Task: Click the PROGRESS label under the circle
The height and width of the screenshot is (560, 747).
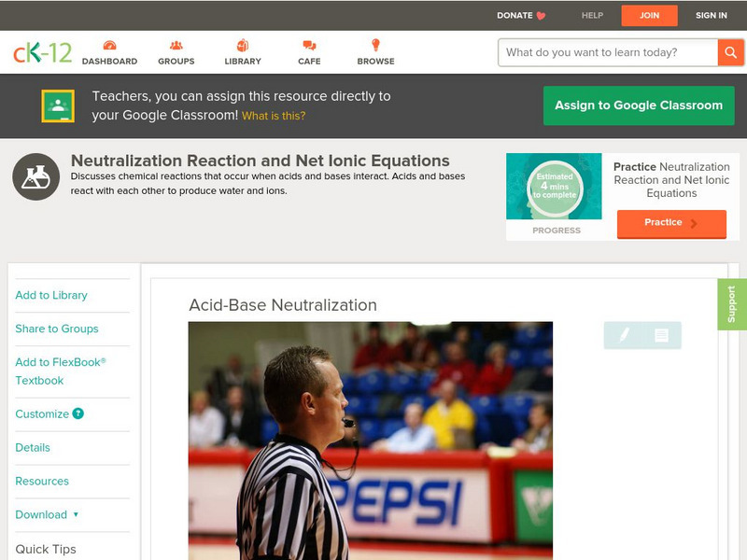Action: pyautogui.click(x=557, y=231)
